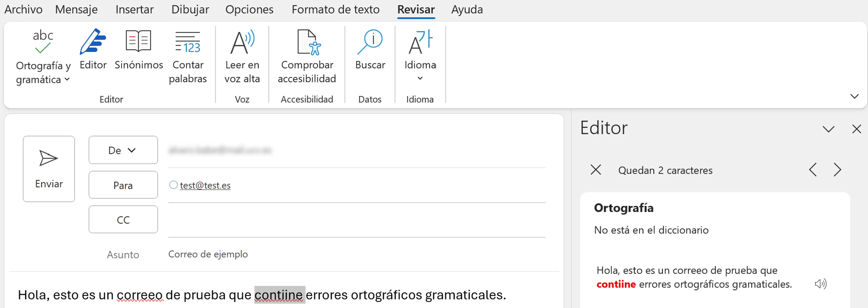
Task: Click the sender address field
Action: point(356,150)
